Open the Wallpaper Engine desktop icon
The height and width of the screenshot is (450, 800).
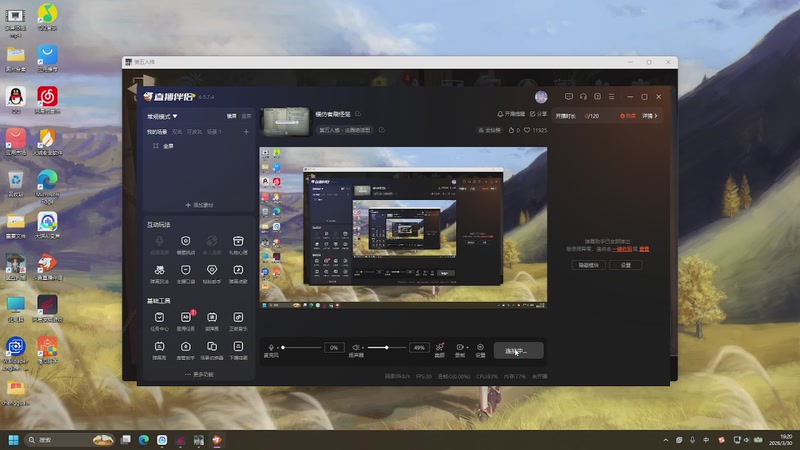[x=15, y=354]
